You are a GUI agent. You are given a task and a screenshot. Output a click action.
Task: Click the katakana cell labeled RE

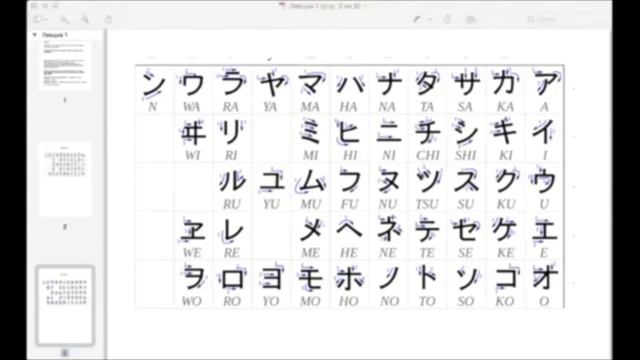point(232,236)
